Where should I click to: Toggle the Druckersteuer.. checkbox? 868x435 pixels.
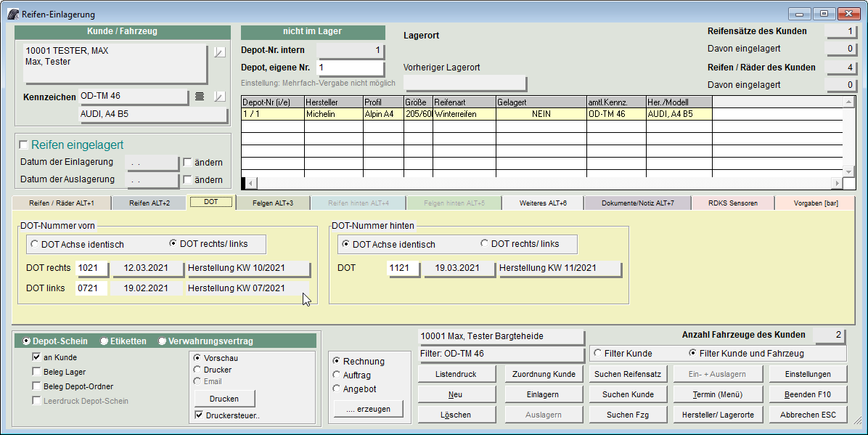pos(199,415)
